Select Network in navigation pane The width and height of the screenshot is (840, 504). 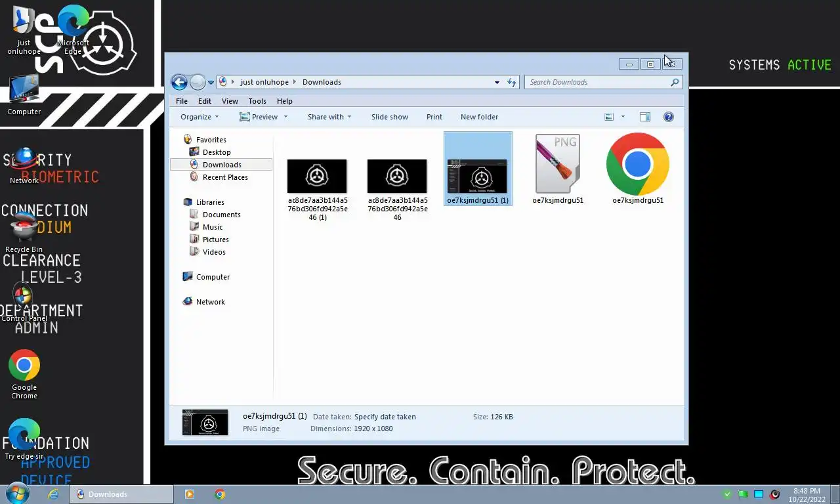(210, 302)
